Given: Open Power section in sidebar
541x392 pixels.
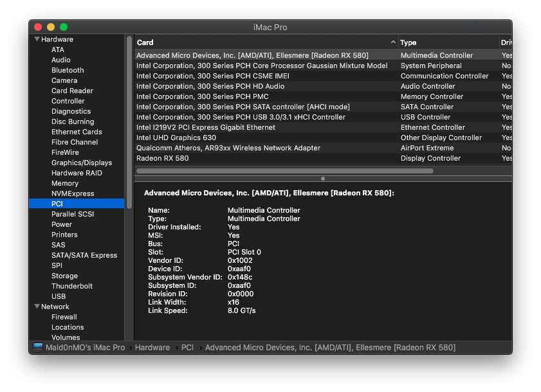Looking at the screenshot, I should [62, 224].
